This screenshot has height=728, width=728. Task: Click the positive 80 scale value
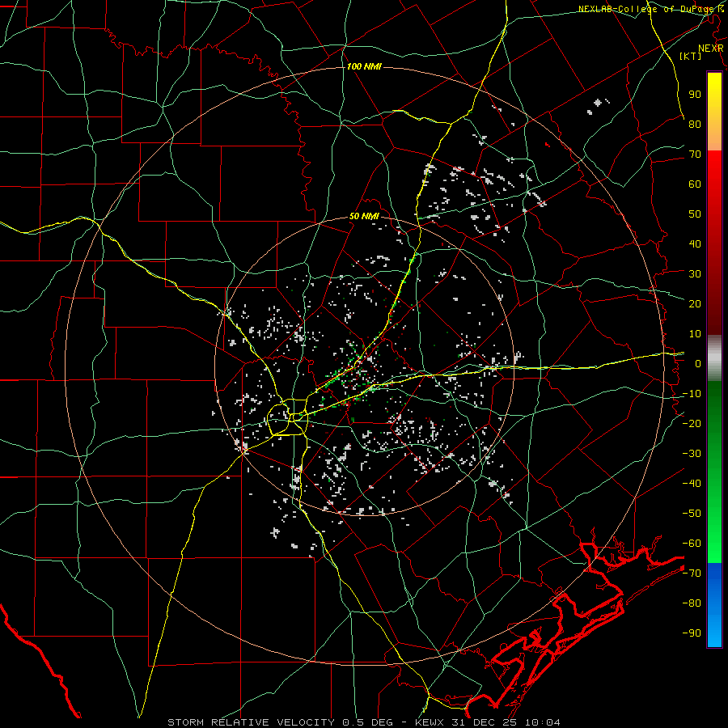pos(695,124)
